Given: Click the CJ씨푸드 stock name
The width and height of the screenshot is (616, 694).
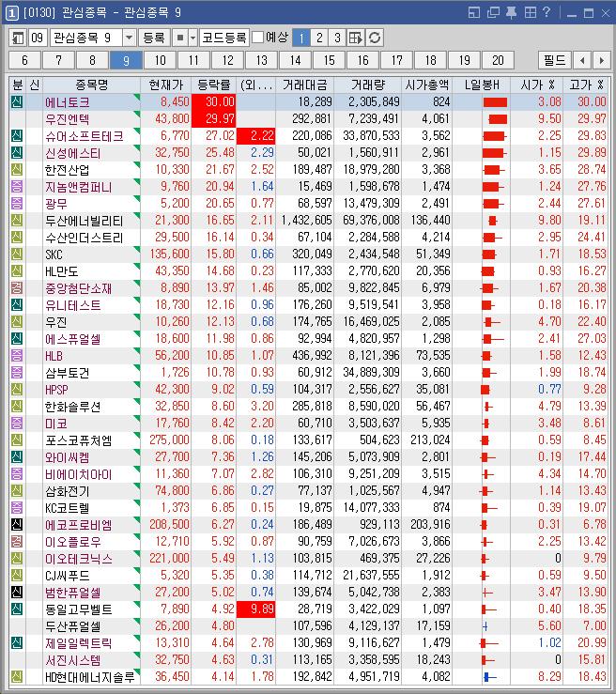Looking at the screenshot, I should coord(68,575).
